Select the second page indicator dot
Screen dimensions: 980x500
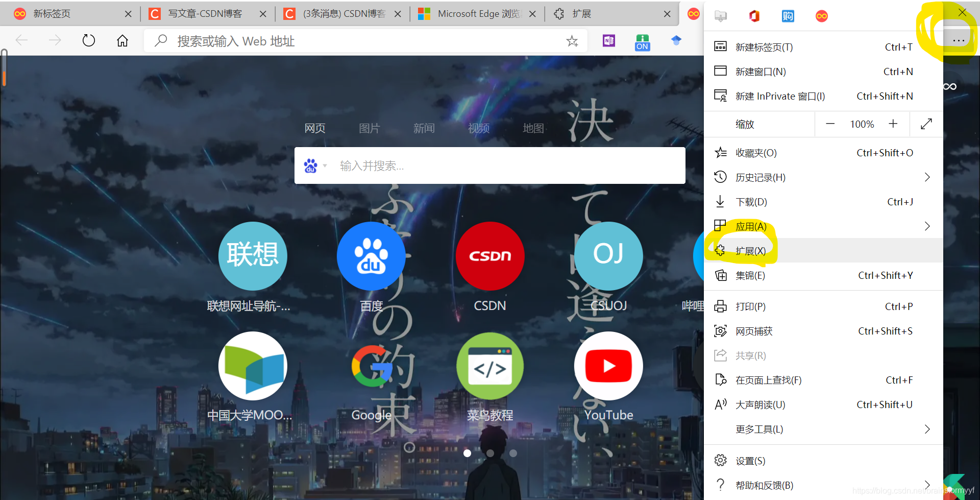490,453
